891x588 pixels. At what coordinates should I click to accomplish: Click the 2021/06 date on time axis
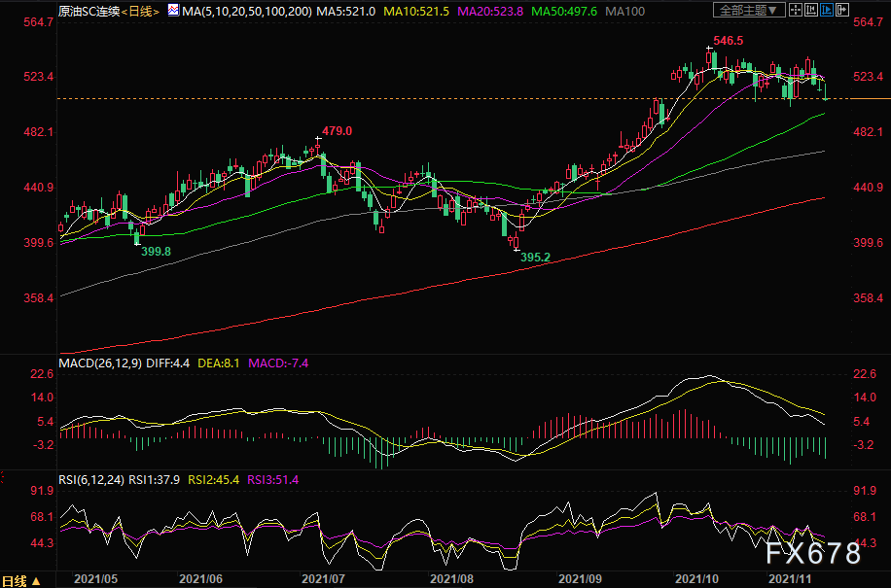pyautogui.click(x=200, y=579)
